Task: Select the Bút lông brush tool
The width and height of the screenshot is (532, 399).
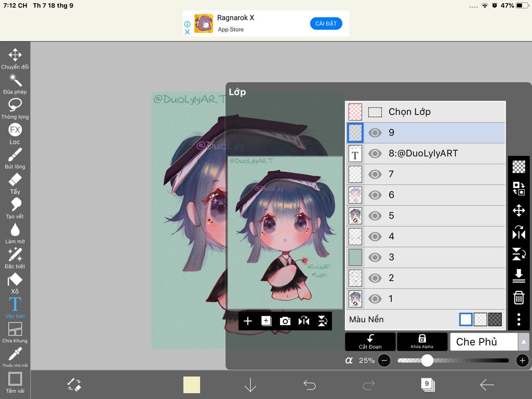Action: [15, 158]
